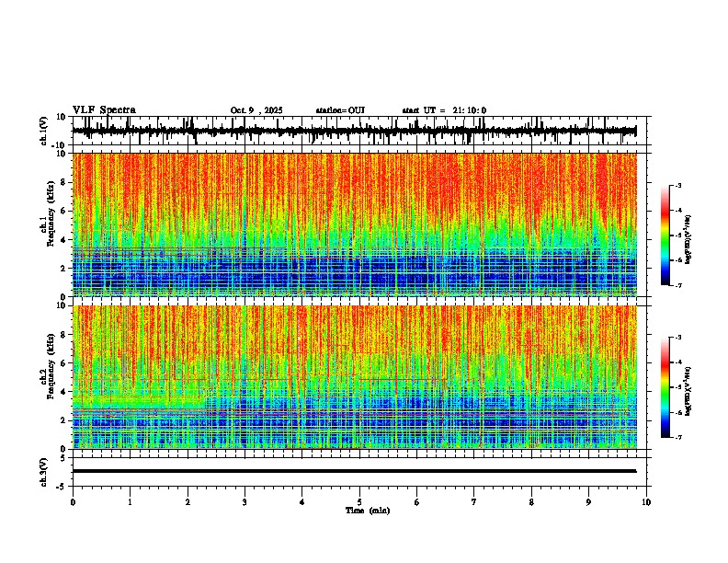The width and height of the screenshot is (728, 563).
Task: Click time axis tick label "1"
Action: [x=130, y=502]
